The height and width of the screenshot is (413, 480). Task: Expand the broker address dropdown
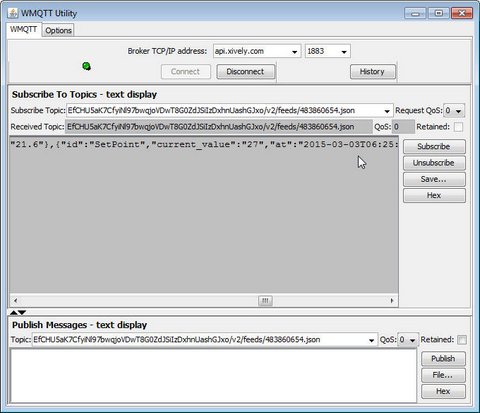[x=294, y=52]
